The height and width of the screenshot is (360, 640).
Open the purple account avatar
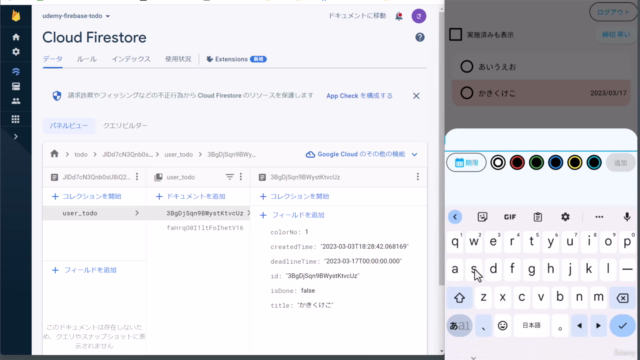coord(419,16)
